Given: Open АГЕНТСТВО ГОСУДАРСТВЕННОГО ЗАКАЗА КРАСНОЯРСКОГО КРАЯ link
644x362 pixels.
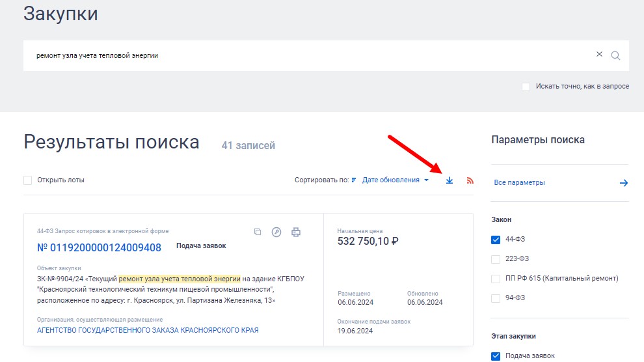Looking at the screenshot, I should pyautogui.click(x=148, y=330).
